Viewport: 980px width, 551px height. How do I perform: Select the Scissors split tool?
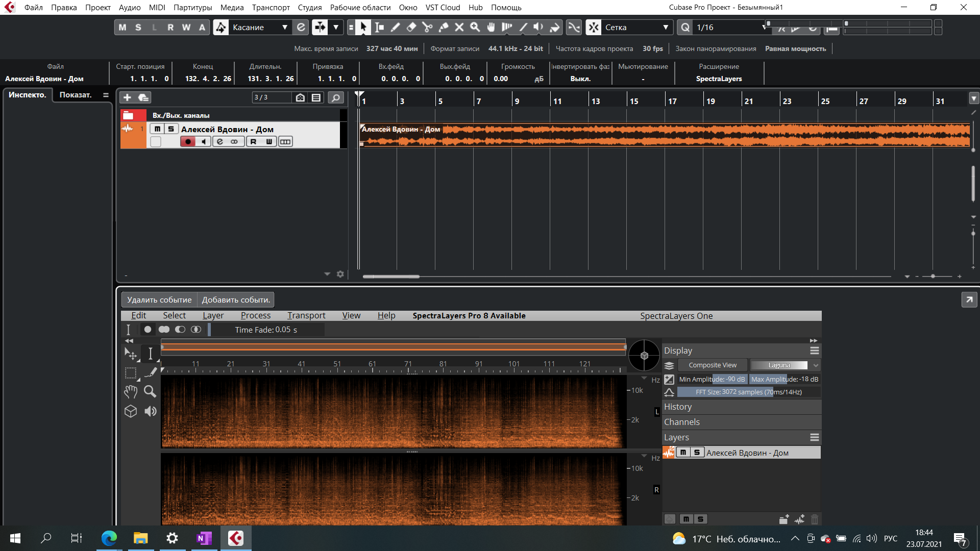point(427,28)
